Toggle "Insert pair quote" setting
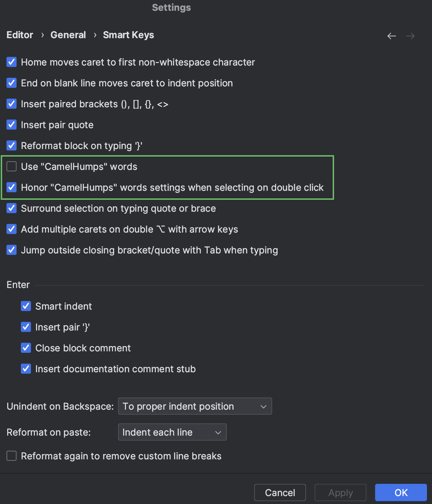 pyautogui.click(x=12, y=125)
